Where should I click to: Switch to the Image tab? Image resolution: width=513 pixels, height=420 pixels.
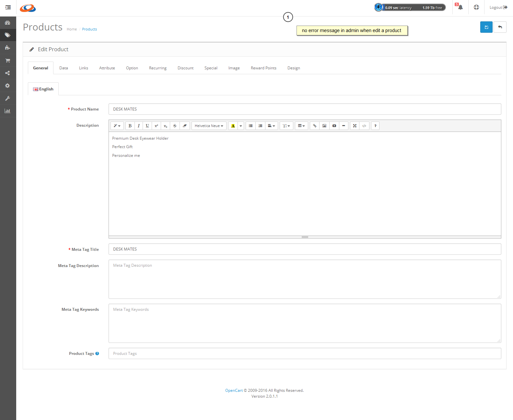[234, 68]
